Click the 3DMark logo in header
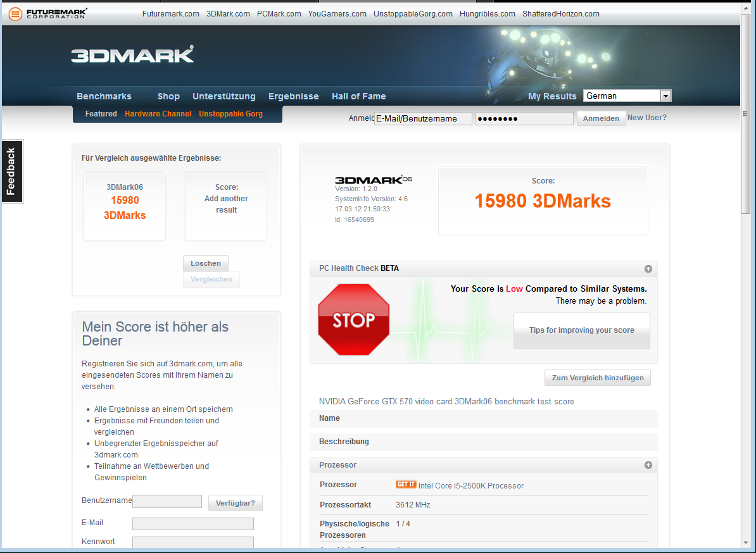The height and width of the screenshot is (553, 756). pyautogui.click(x=132, y=54)
